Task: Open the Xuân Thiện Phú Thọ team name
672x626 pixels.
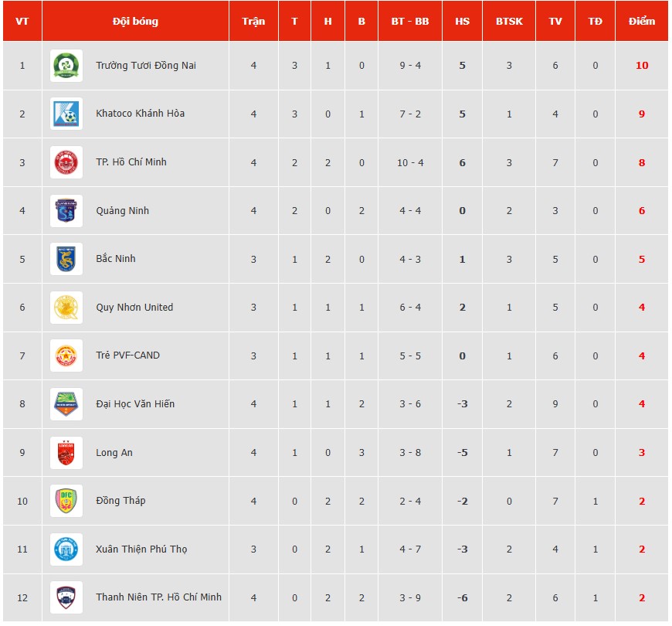Action: [141, 549]
